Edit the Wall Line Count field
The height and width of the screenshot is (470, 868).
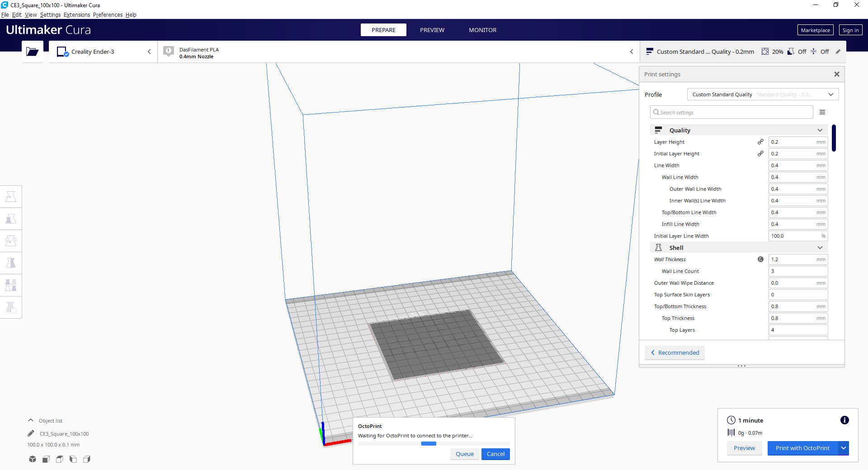(798, 271)
